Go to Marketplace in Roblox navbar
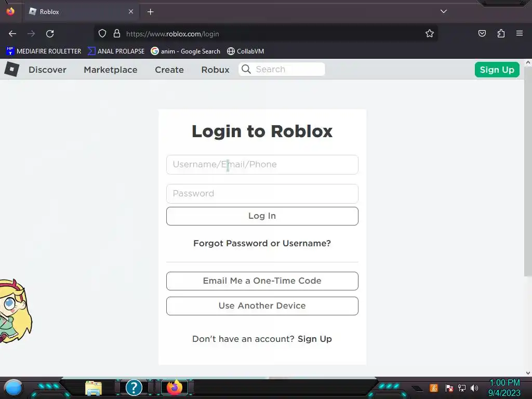532x399 pixels. (111, 70)
